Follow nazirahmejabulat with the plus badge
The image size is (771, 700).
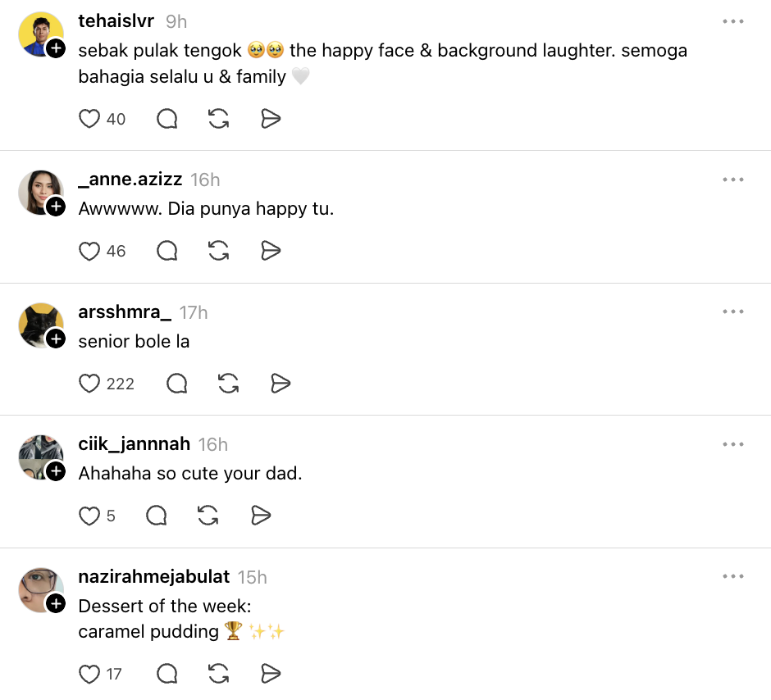tap(56, 604)
